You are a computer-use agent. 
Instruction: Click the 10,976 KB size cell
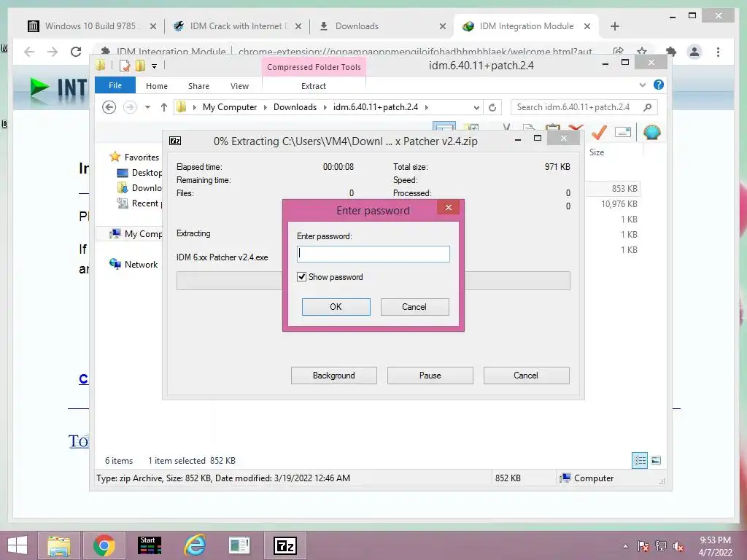click(619, 204)
